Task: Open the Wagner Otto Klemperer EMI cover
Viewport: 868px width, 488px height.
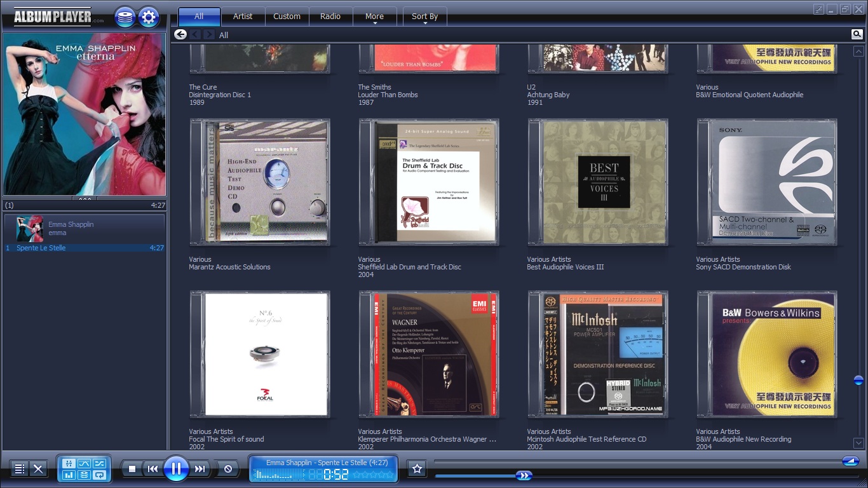Action: point(429,355)
